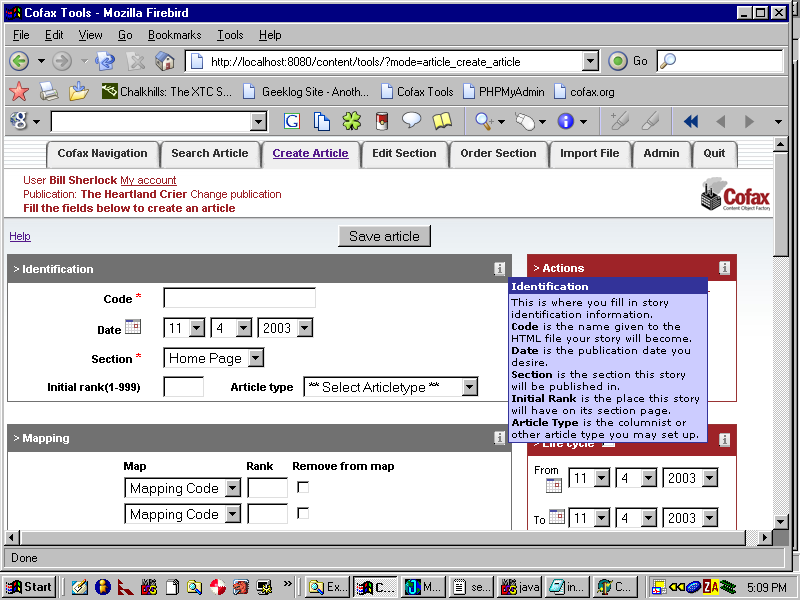Image resolution: width=800 pixels, height=600 pixels.
Task: Click the blue info circle toolbar icon
Action: [x=565, y=121]
